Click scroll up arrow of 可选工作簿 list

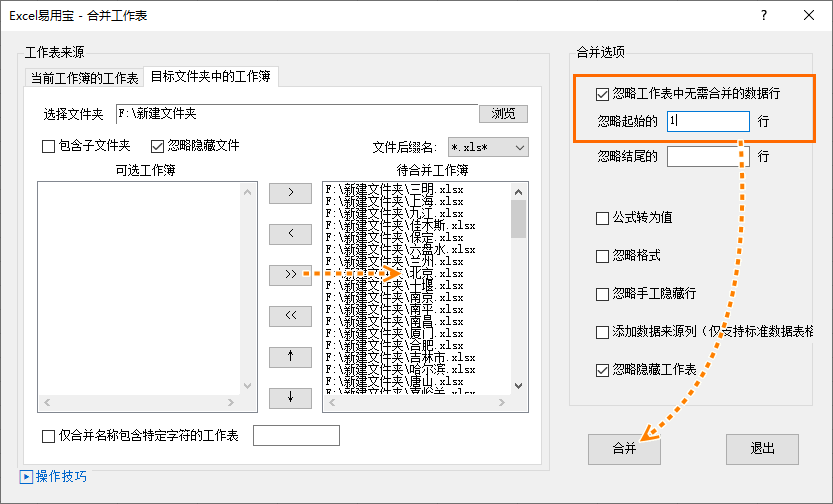248,192
